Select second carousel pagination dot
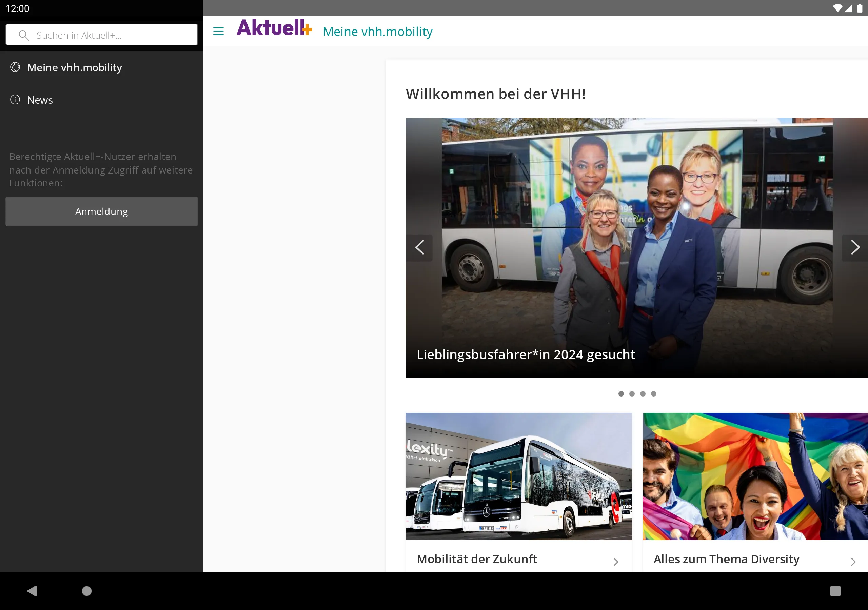This screenshot has height=610, width=868. [x=632, y=394]
